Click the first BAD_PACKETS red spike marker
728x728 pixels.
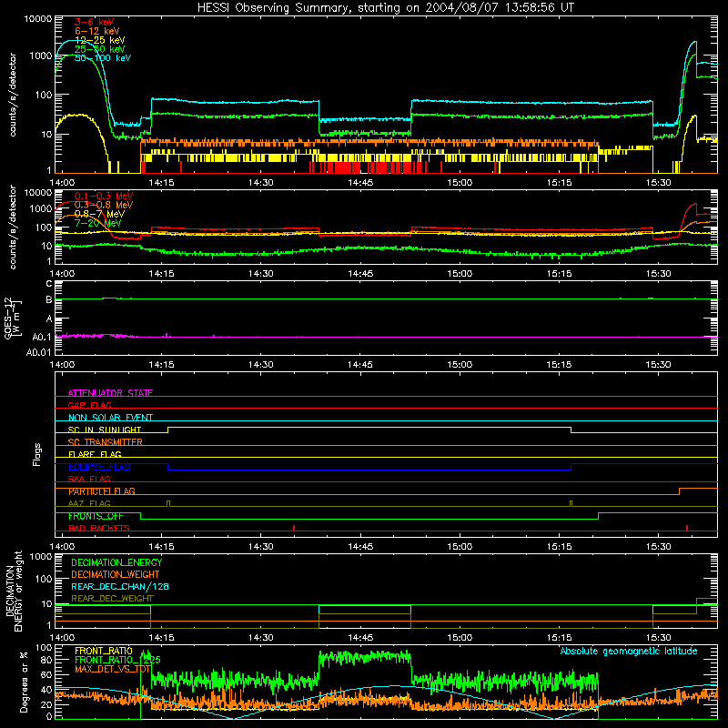click(294, 528)
